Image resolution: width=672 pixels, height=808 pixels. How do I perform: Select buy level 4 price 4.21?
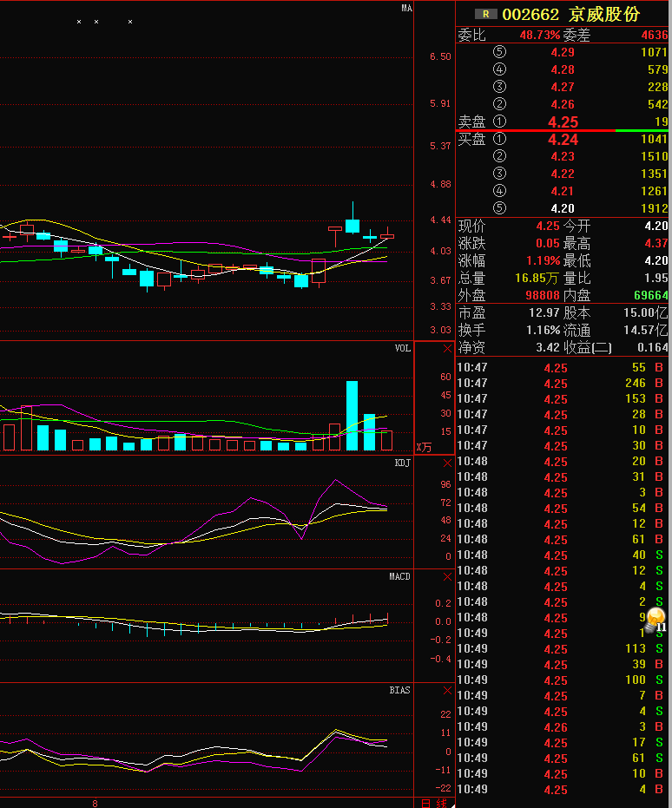coord(563,191)
